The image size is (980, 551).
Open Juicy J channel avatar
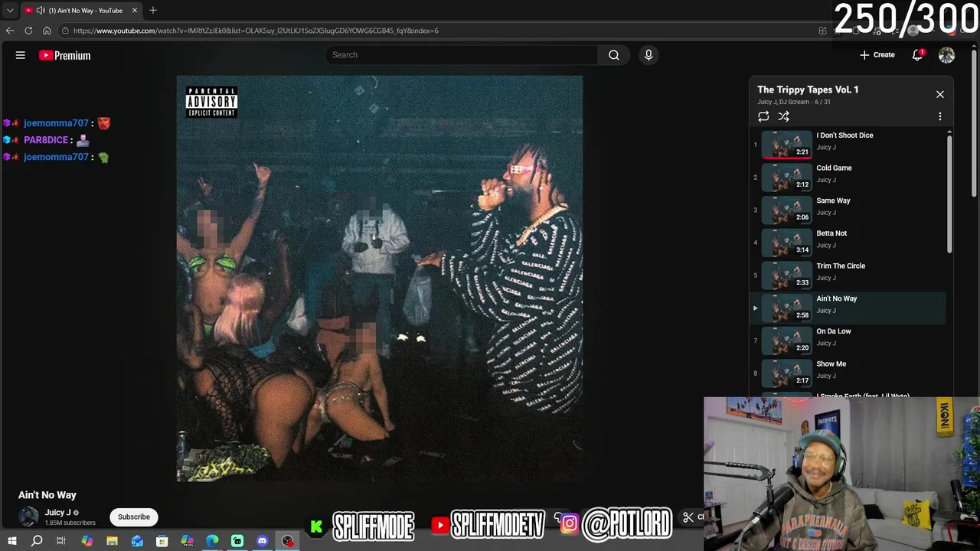point(28,517)
